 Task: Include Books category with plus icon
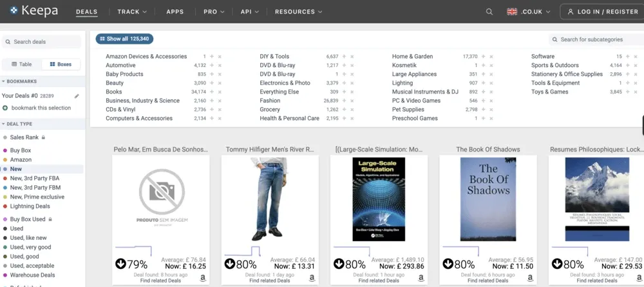(x=212, y=92)
